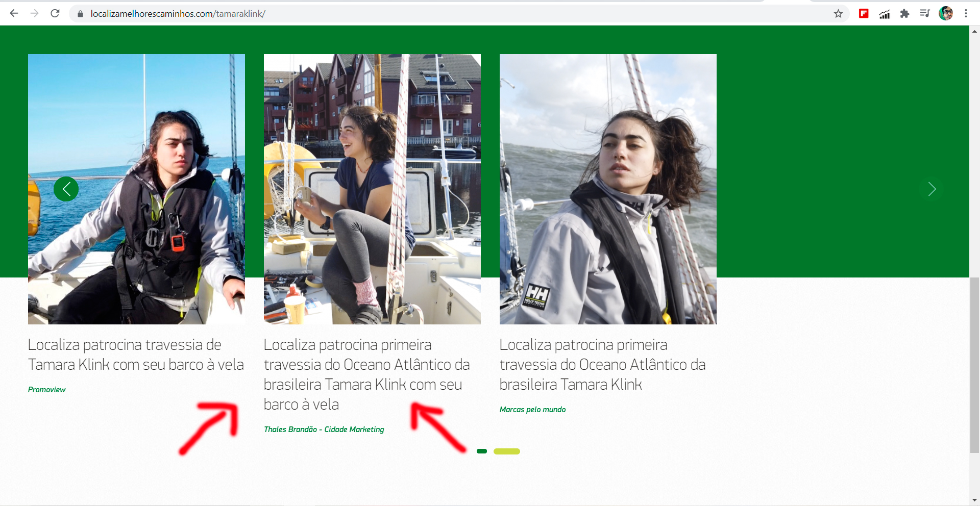Screen dimensions: 980x506
Task: Open headline ending 'com seu barco à vela' in second card
Action: [366, 374]
